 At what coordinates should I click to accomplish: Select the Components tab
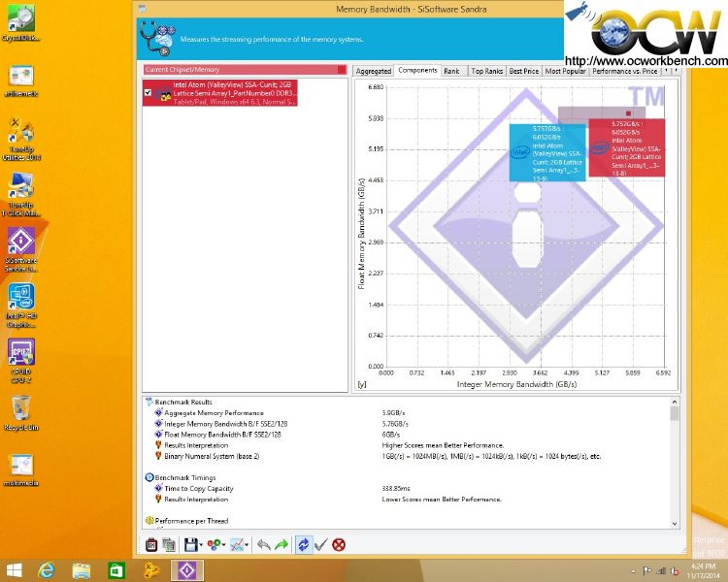pos(417,70)
